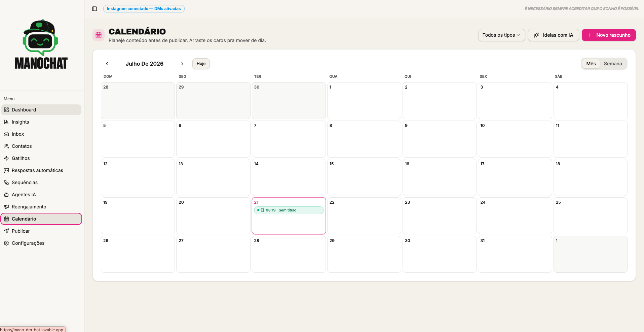Image resolution: width=644 pixels, height=332 pixels.
Task: Open Contatos from the menu
Action: [41, 146]
